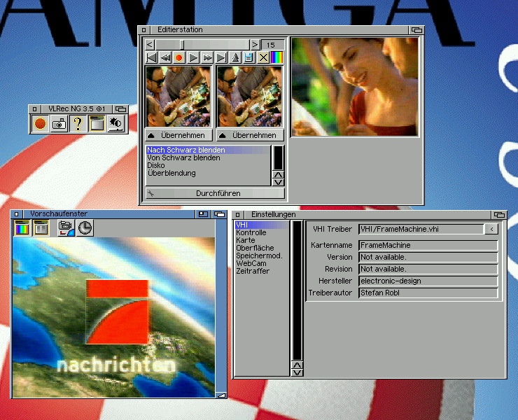The width and height of the screenshot is (518, 420).
Task: Click Einstellungen list scroll up arrow
Action: coord(297,365)
